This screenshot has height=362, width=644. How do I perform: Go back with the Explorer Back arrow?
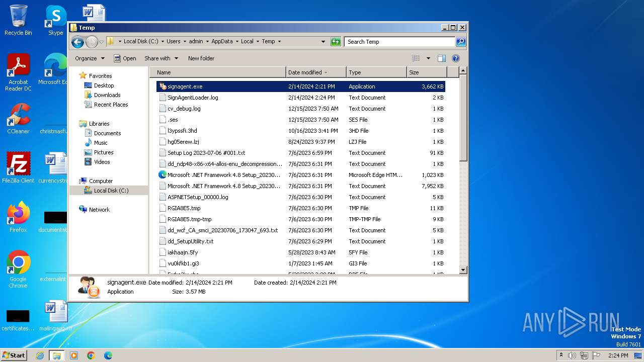(77, 42)
